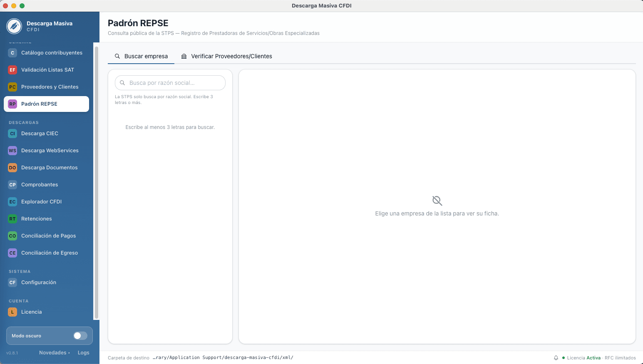The width and height of the screenshot is (643, 364).
Task: Click the Descarga Masiva app logo
Action: [14, 26]
